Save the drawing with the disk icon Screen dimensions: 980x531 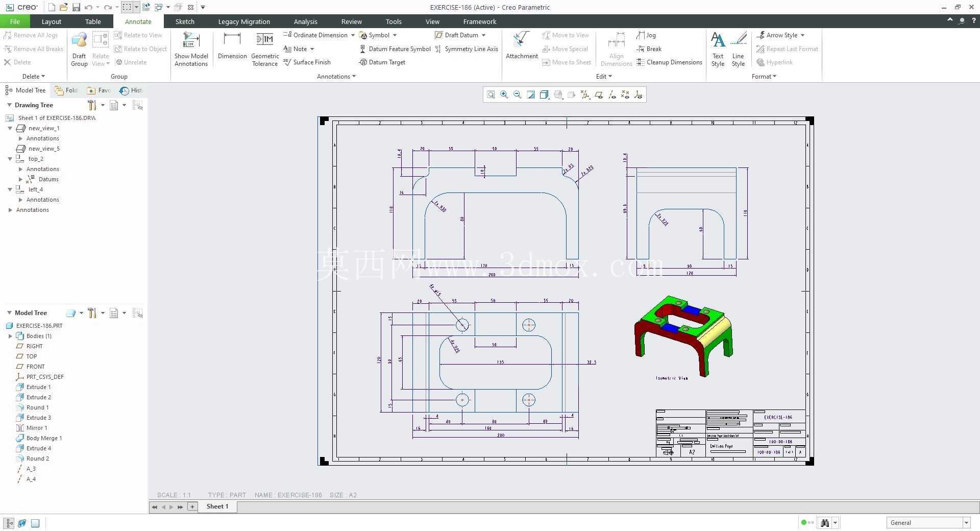pos(76,7)
